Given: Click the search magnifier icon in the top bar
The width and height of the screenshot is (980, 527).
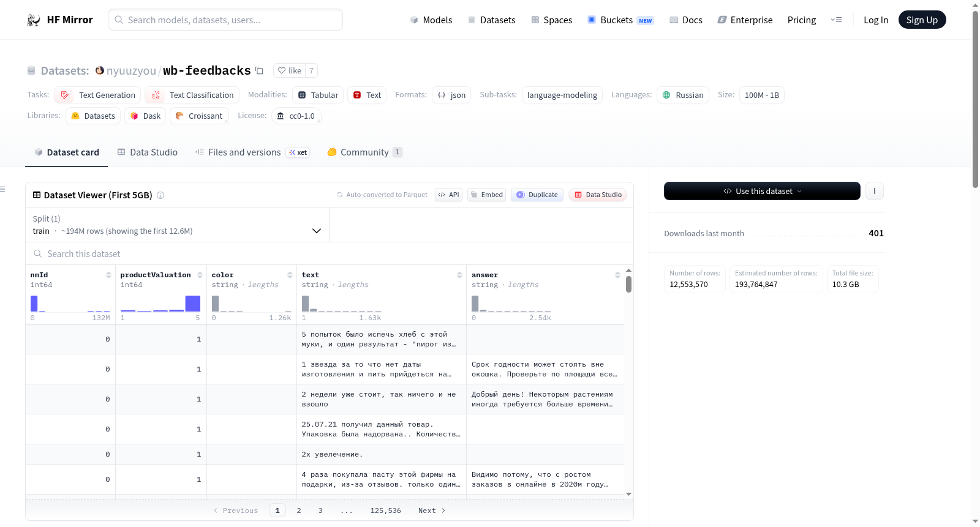Looking at the screenshot, I should (119, 20).
